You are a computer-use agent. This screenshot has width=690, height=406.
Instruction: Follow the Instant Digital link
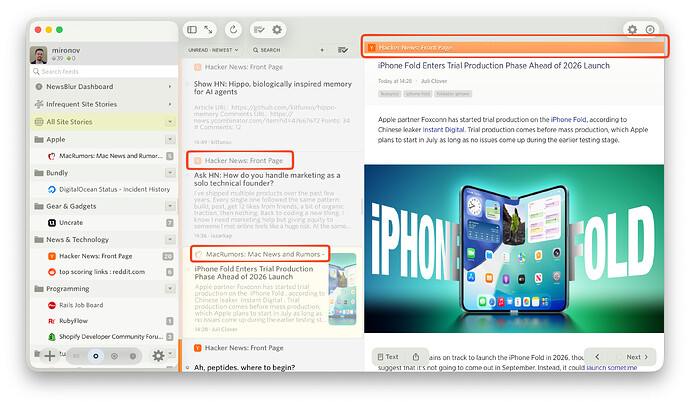tap(443, 129)
